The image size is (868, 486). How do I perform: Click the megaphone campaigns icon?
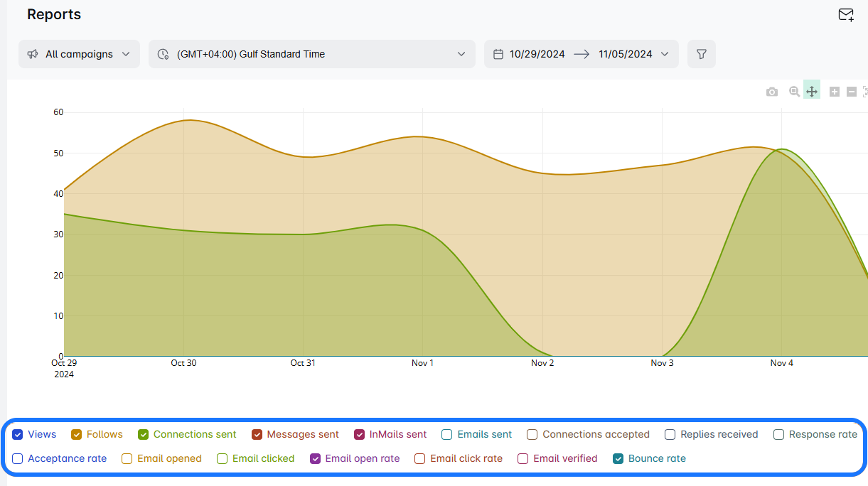pyautogui.click(x=33, y=54)
